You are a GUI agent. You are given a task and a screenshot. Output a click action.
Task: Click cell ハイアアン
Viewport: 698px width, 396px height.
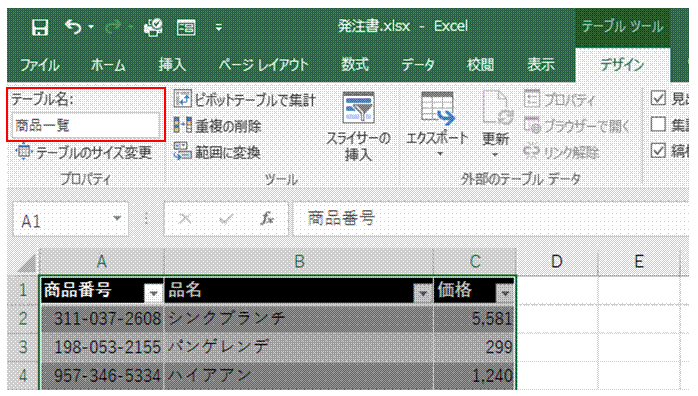coord(299,376)
